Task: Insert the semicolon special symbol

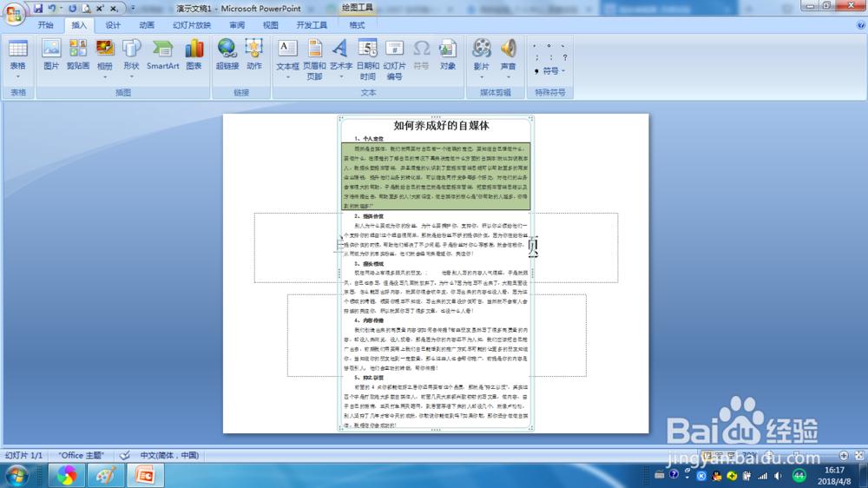Action: coord(536,57)
